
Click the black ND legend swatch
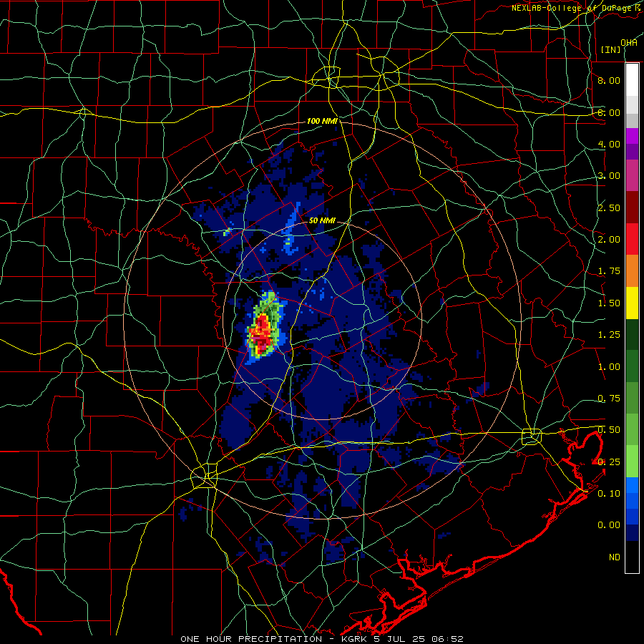click(632, 557)
